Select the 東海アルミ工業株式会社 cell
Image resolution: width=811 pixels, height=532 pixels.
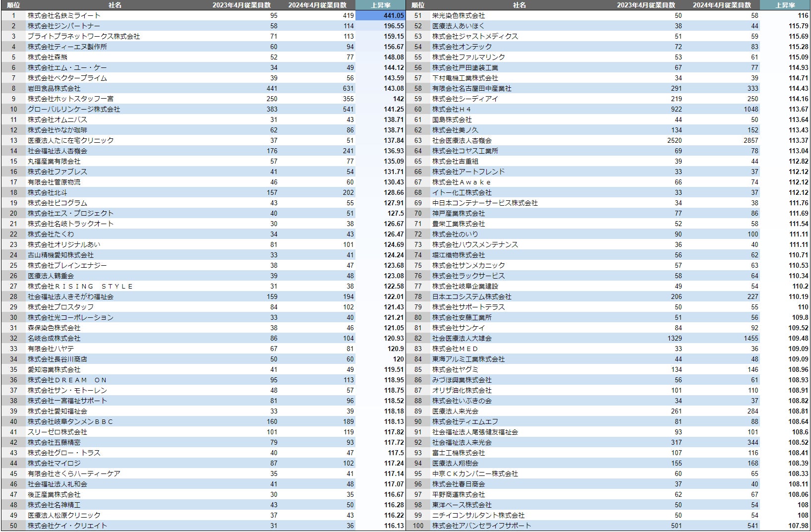pyautogui.click(x=468, y=359)
